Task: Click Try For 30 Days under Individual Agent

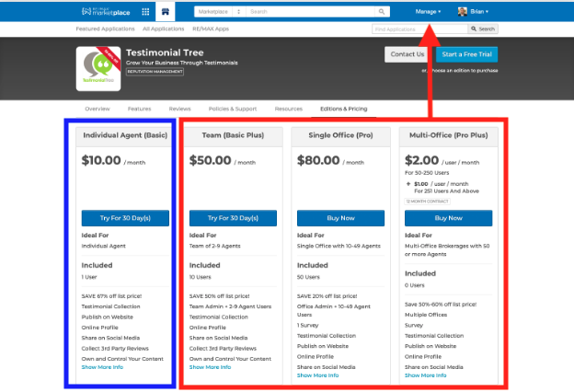Action: 125,218
